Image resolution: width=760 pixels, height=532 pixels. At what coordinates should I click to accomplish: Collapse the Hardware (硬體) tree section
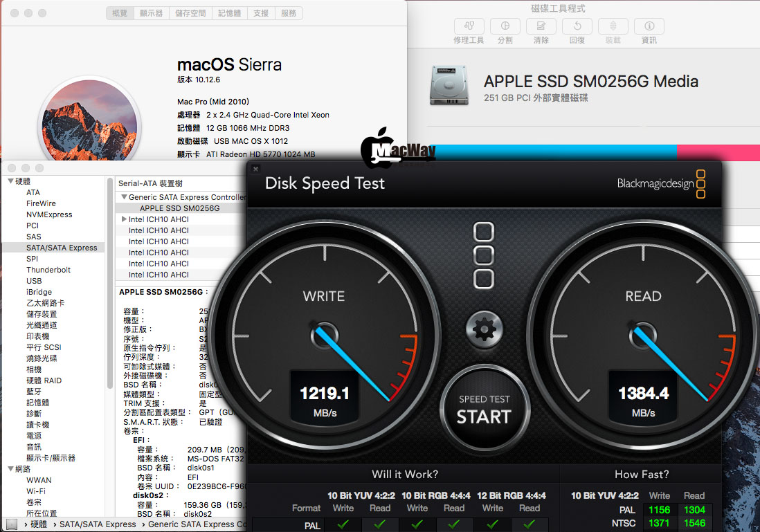point(10,181)
